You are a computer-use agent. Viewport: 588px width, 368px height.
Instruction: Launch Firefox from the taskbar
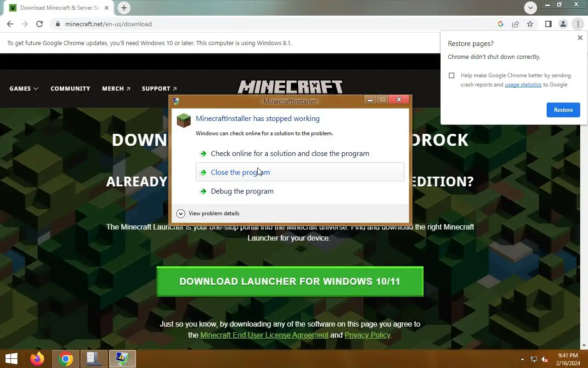click(37, 359)
